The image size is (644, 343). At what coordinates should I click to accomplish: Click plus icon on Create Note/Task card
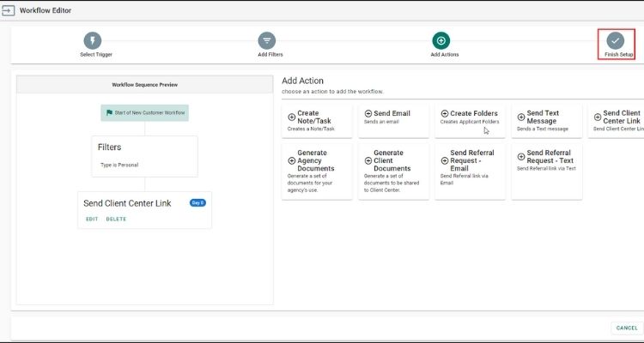[x=292, y=117]
